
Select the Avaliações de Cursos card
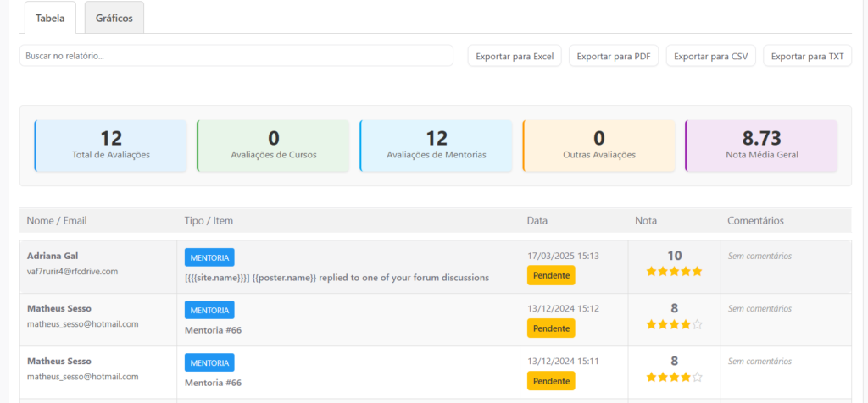tap(273, 146)
